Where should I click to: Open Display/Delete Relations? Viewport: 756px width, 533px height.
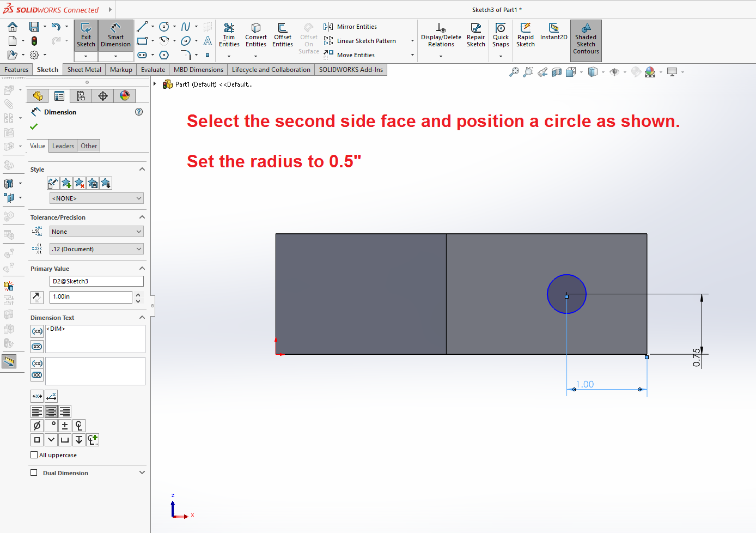coord(441,35)
